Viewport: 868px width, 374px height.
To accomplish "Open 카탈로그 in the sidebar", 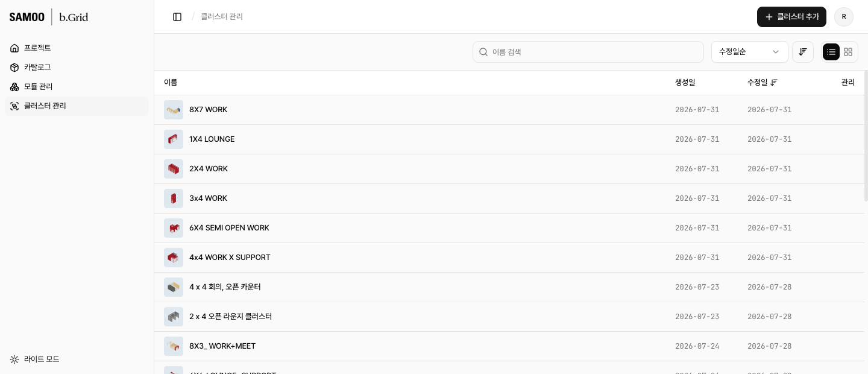I will click(77, 67).
